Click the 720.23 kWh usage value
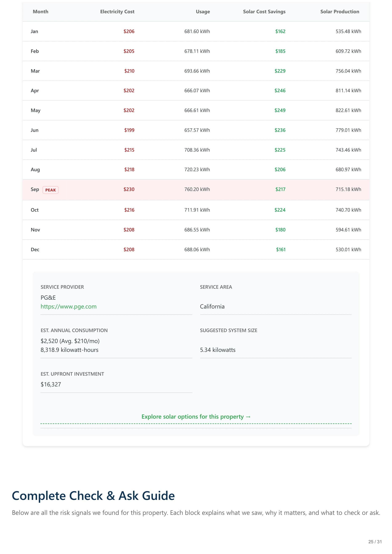392x554 pixels. click(x=197, y=170)
